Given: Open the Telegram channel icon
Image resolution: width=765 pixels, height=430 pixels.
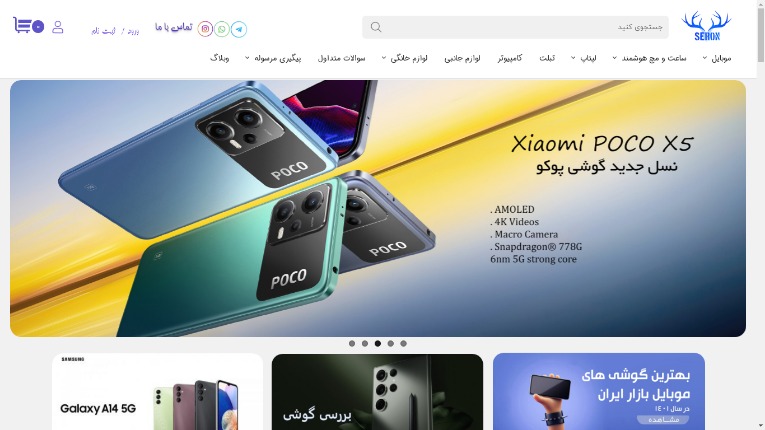Looking at the screenshot, I should coord(239,29).
